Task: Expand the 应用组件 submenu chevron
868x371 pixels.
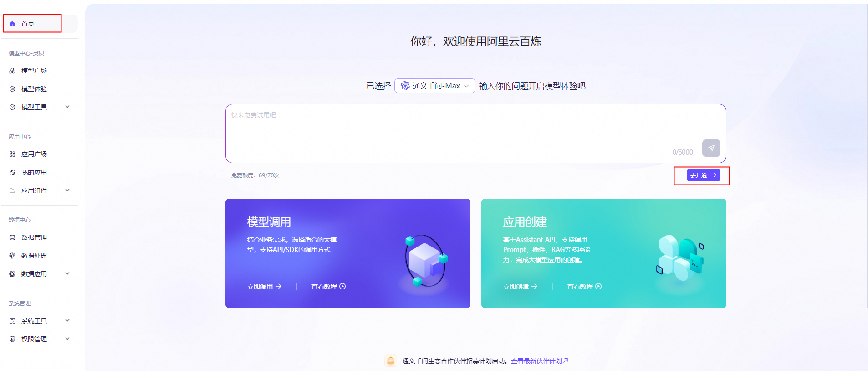Action: 67,190
